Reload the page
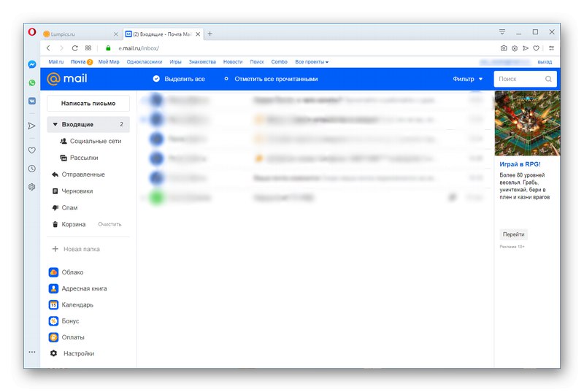This screenshot has width=584, height=392. (x=75, y=48)
